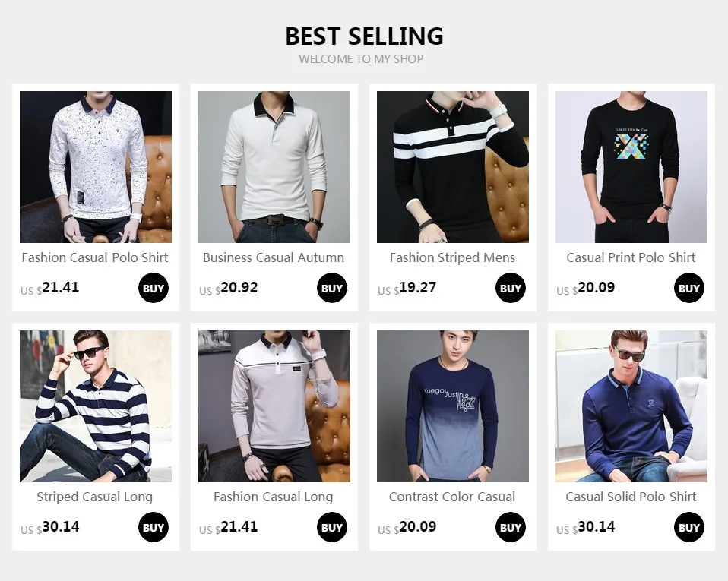Select the Casual Solid Polo Shirt title

631,497
